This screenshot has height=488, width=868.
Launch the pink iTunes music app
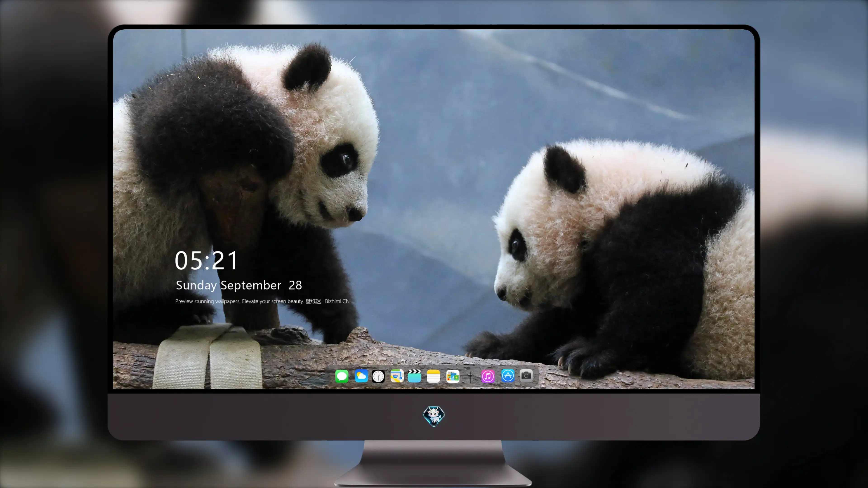pyautogui.click(x=488, y=376)
